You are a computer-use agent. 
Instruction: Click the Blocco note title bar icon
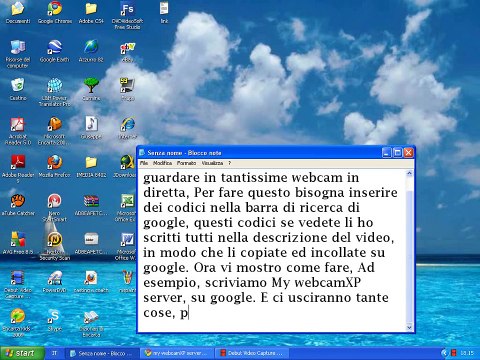click(142, 153)
